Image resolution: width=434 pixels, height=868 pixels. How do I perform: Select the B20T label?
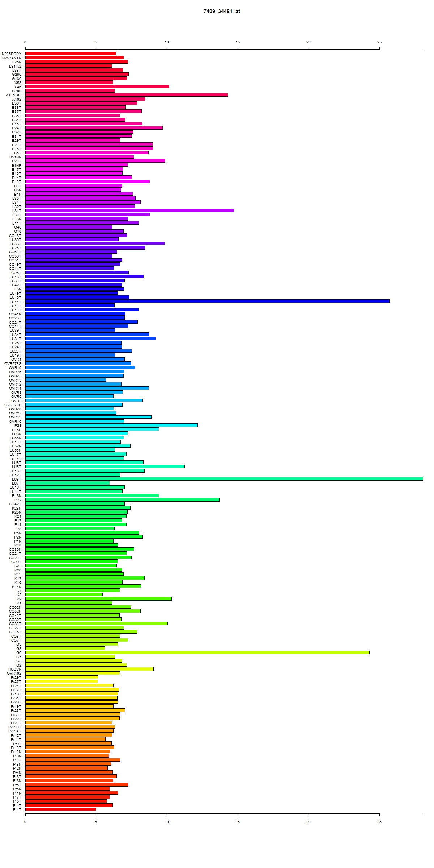pos(17,161)
